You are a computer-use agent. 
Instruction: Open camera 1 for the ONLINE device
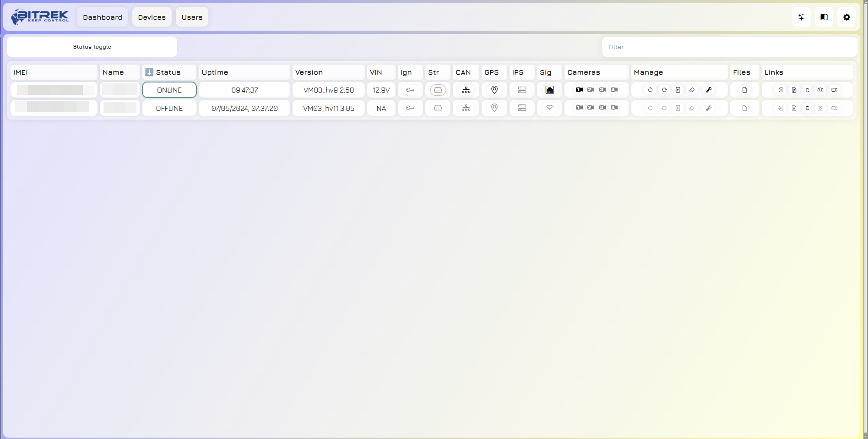[579, 90]
